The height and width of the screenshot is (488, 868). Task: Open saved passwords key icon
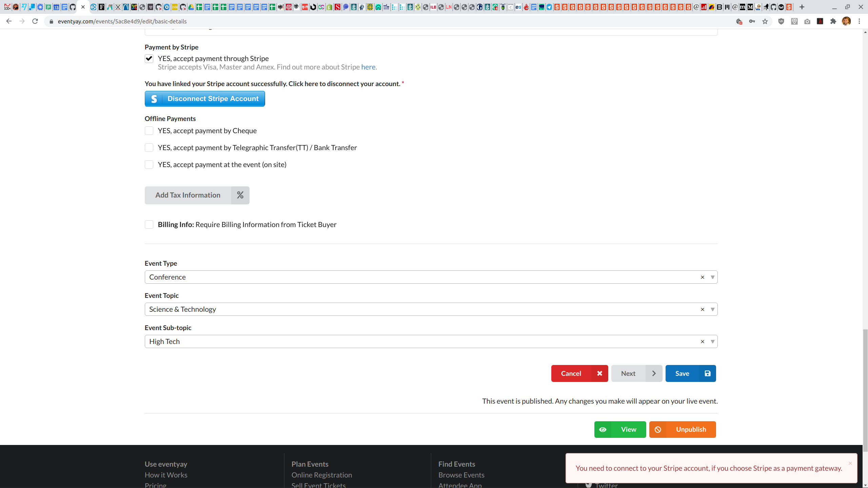752,21
